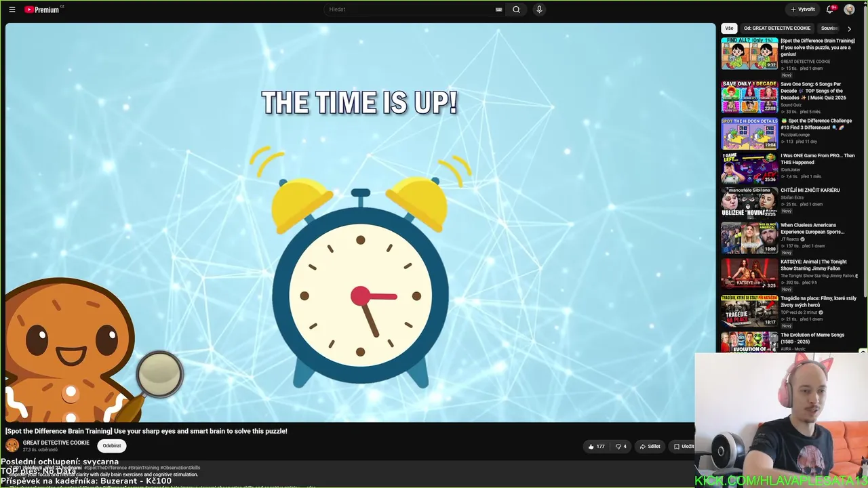Click the TOP veci do 2 minut channel name
This screenshot has height=488, width=868.
[800, 312]
